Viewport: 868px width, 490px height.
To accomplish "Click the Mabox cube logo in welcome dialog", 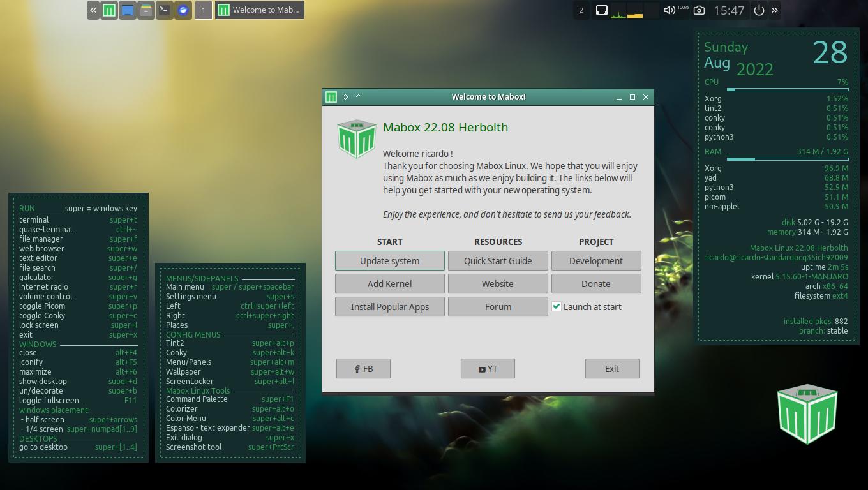I will point(356,138).
